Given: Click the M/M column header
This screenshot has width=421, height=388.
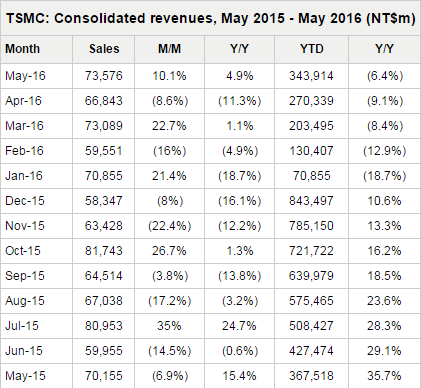Looking at the screenshot, I should 169,49.
